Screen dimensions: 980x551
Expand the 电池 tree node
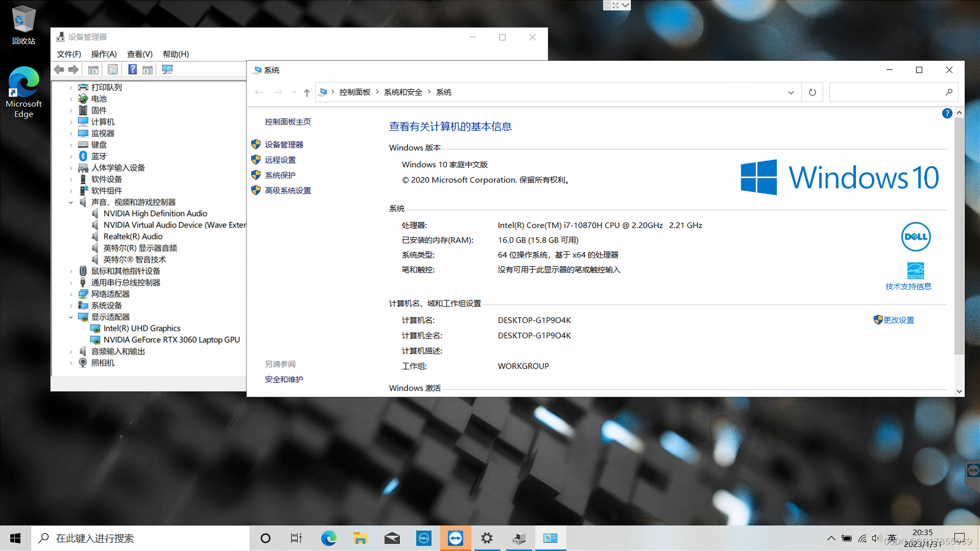point(71,99)
